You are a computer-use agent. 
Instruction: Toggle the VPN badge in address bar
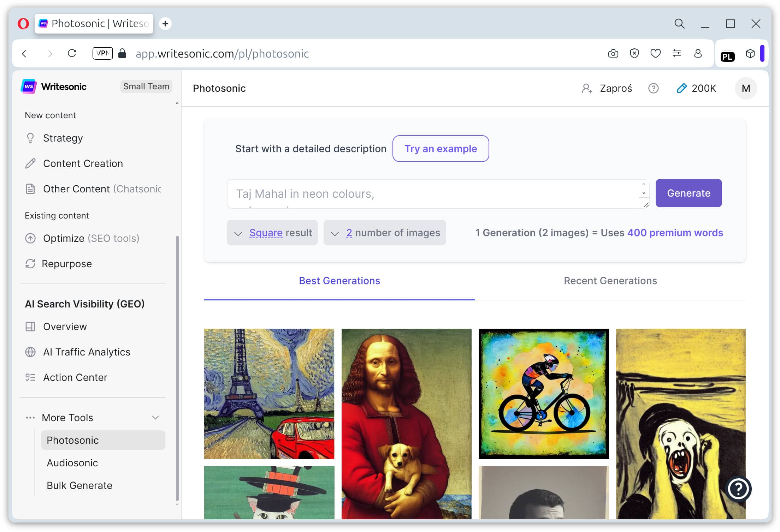point(102,53)
